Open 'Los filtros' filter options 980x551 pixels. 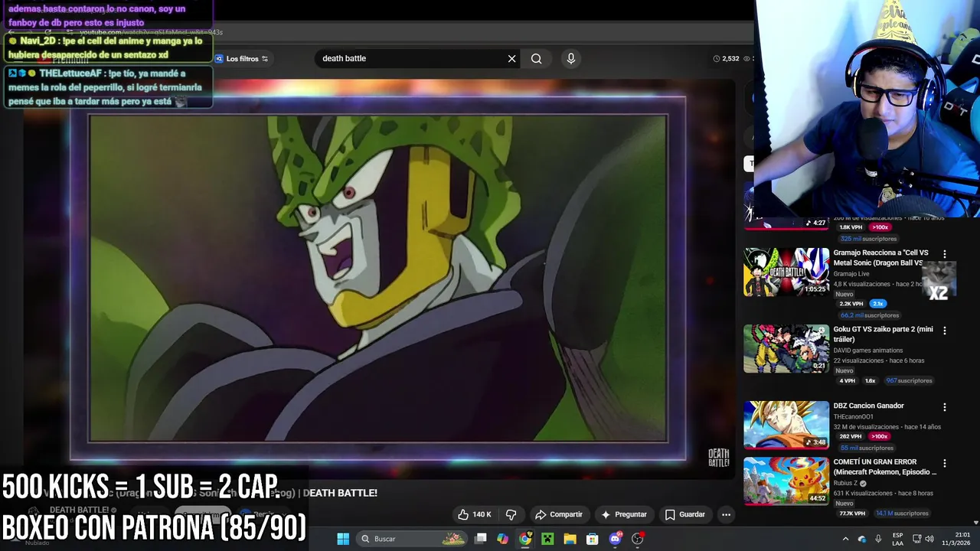(242, 59)
